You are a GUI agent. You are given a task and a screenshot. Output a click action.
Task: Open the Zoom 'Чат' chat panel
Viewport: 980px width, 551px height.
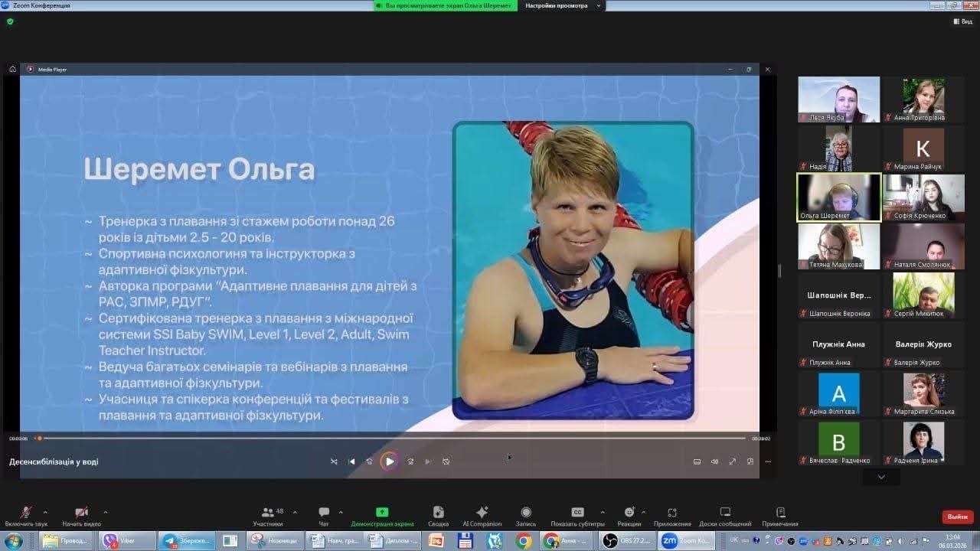pos(324,514)
